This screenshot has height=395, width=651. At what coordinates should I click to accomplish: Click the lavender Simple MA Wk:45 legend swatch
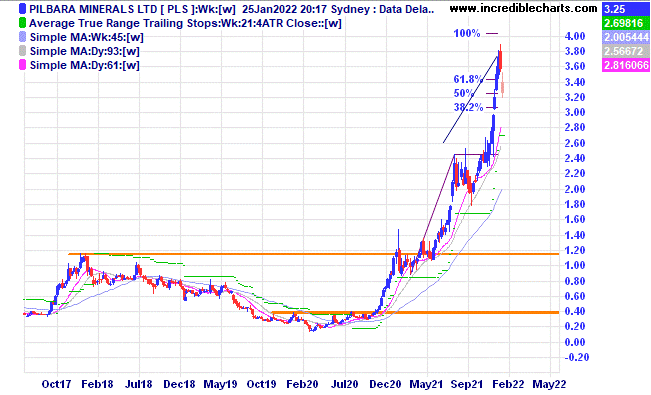pos(23,37)
